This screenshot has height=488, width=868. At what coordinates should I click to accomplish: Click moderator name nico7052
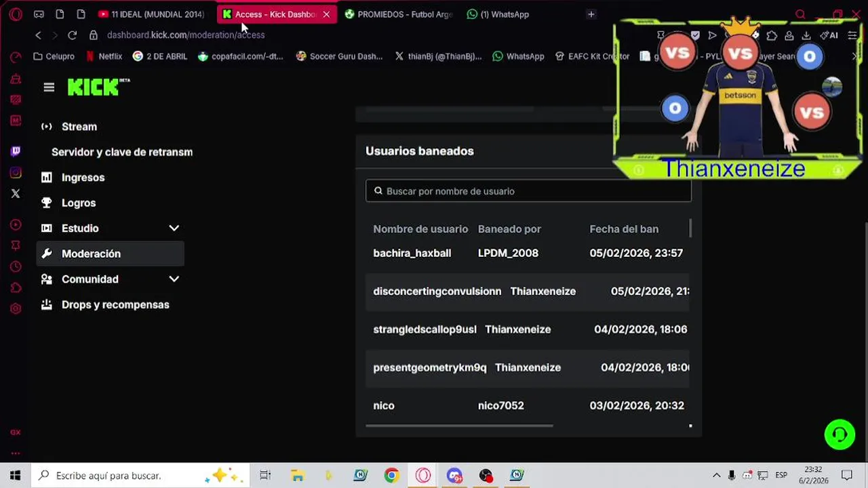[500, 405]
